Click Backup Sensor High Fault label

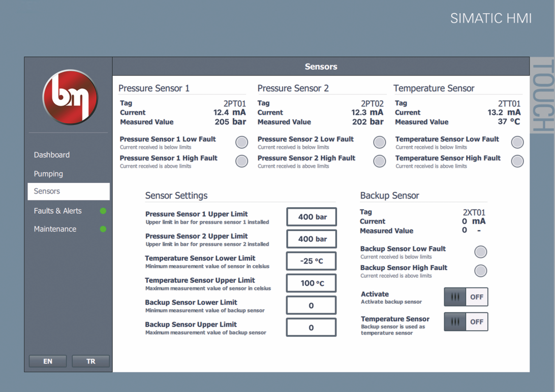(x=404, y=268)
